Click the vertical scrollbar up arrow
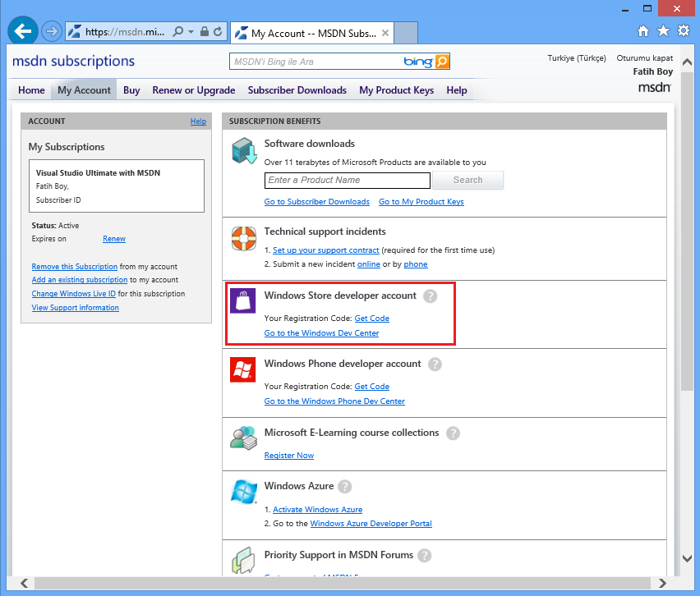 pyautogui.click(x=688, y=62)
